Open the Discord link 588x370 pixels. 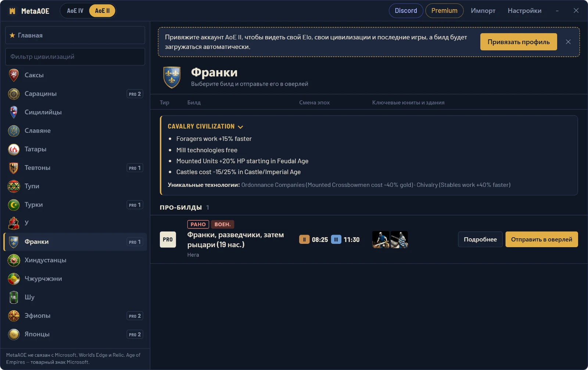point(406,11)
